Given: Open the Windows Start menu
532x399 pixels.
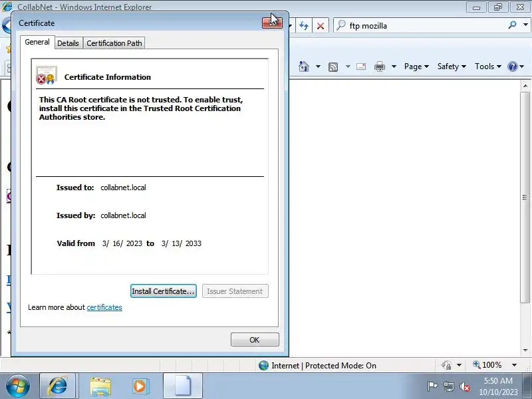Looking at the screenshot, I should pos(18,386).
